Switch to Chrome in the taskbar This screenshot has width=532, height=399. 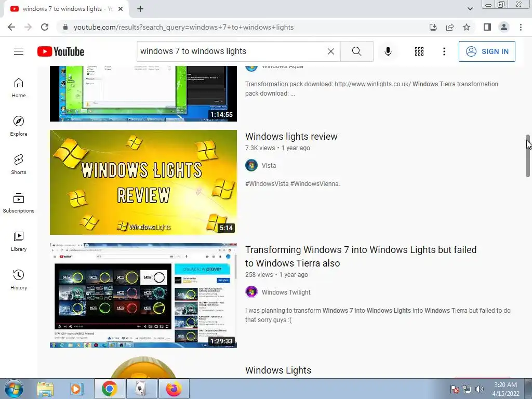[x=109, y=389]
